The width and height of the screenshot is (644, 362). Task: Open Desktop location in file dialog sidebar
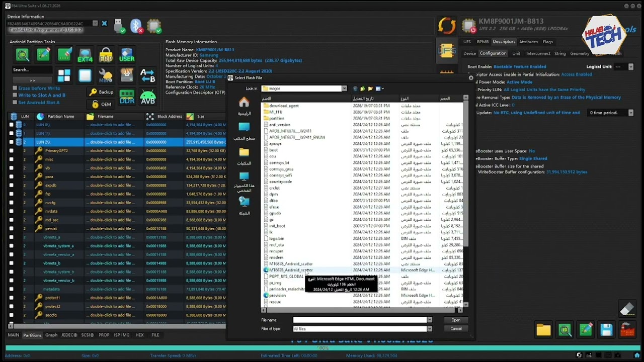244,130
